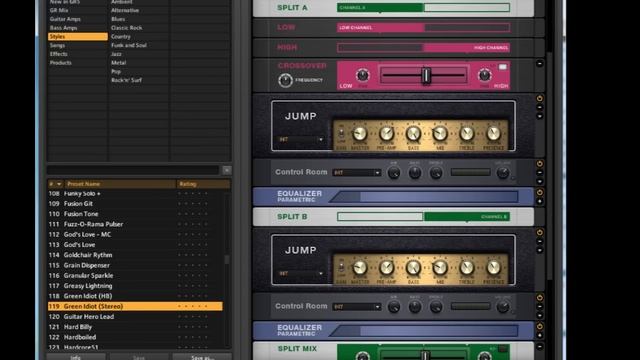Open lower Control Room preset dropdown
Image resolution: width=640 pixels, height=360 pixels.
[x=356, y=307]
